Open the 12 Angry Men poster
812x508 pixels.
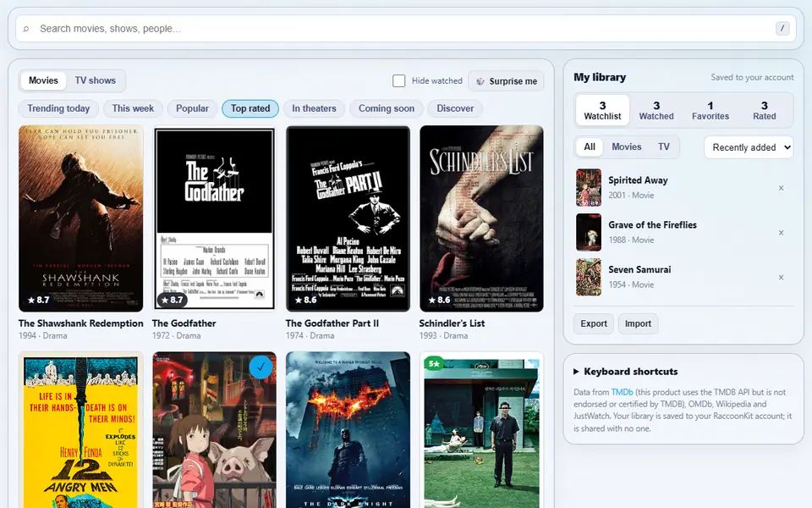(x=81, y=430)
